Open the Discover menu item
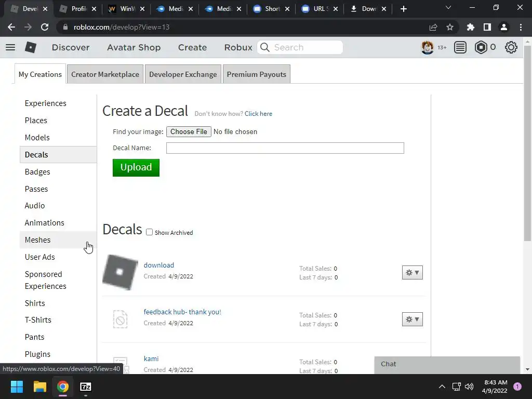Image resolution: width=532 pixels, height=399 pixels. 71,47
